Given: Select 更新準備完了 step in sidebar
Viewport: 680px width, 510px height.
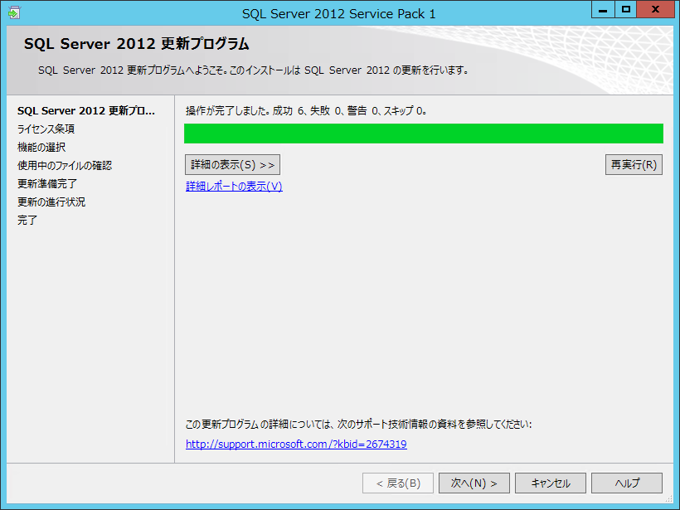Looking at the screenshot, I should click(x=47, y=184).
